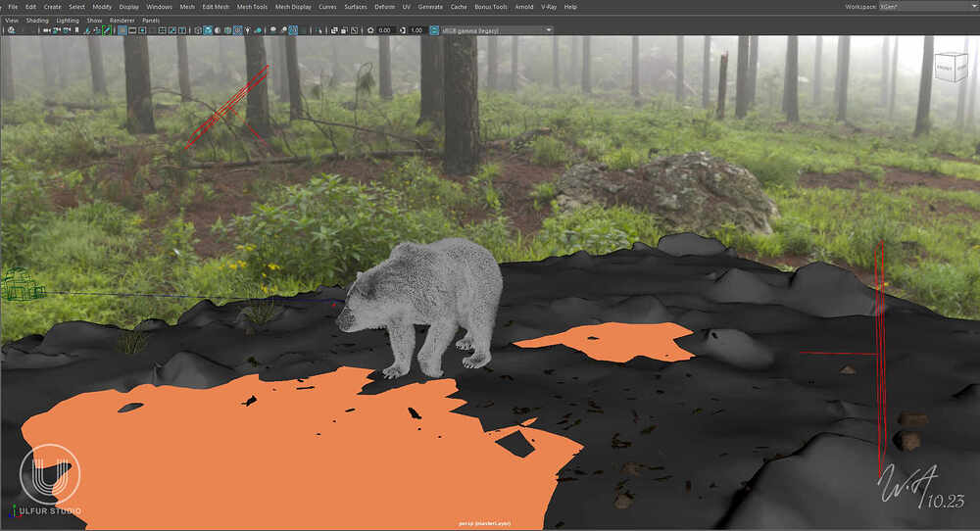Viewport: 980px width, 531px height.
Task: Edit the Exposure field showing 0.00
Action: tap(385, 30)
